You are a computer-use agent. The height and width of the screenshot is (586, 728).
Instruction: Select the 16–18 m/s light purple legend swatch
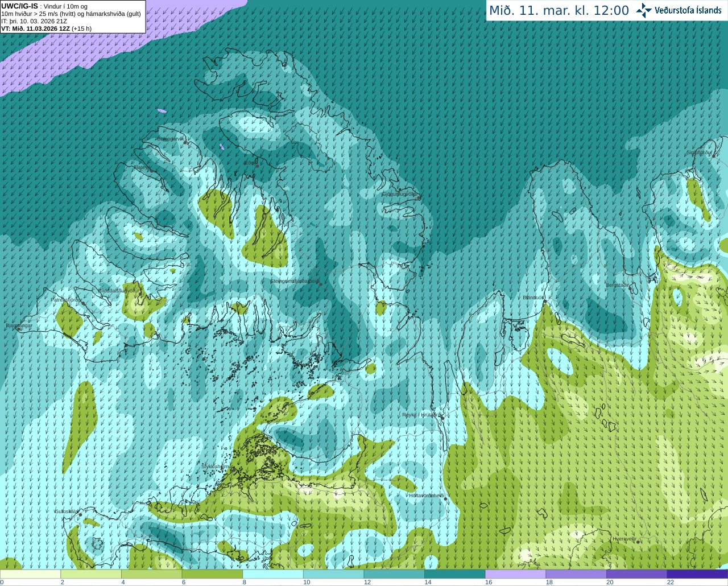[516, 574]
